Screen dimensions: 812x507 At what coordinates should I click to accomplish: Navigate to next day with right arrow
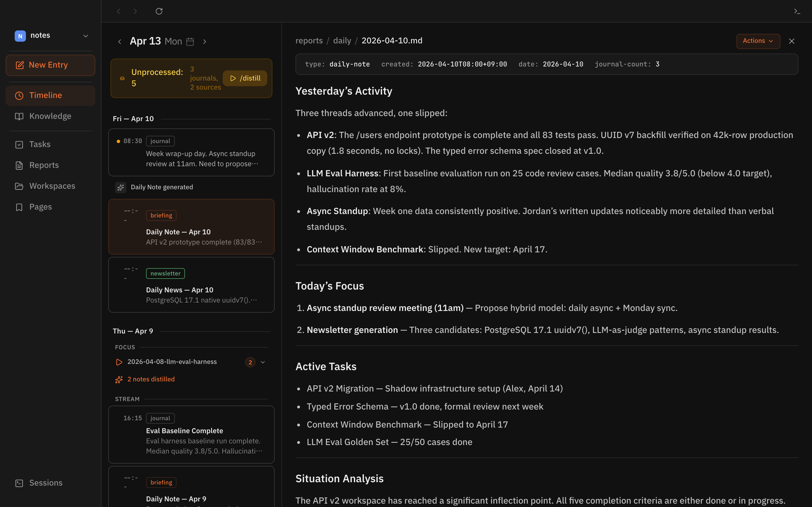(205, 42)
